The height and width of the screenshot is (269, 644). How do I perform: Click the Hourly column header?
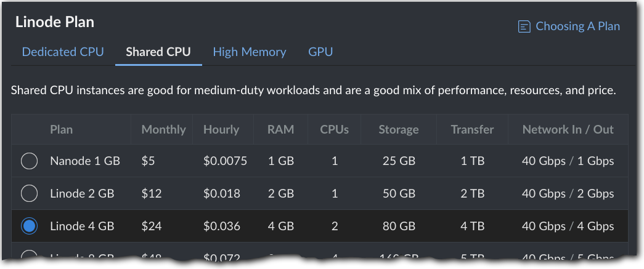(221, 130)
